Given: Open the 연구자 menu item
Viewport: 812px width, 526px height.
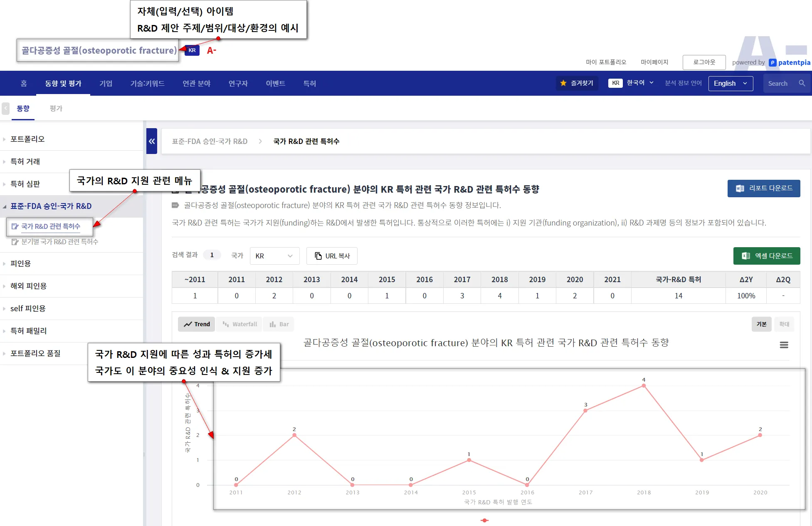Looking at the screenshot, I should (x=238, y=83).
